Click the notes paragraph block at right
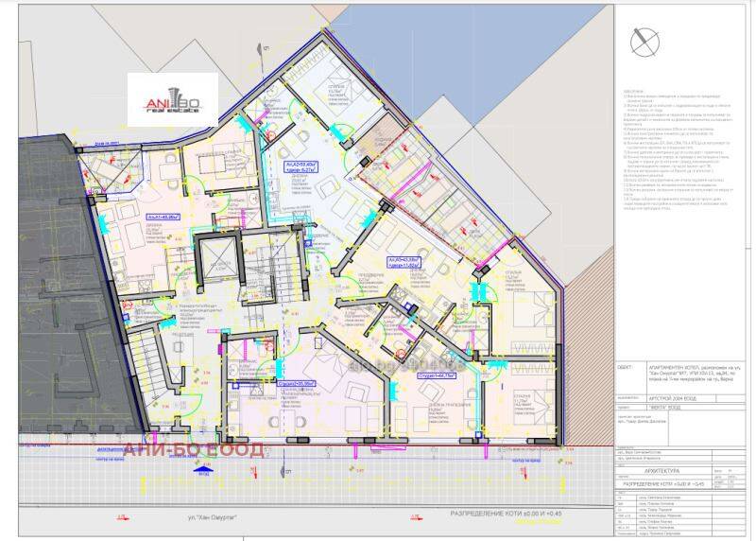The width and height of the screenshot is (756, 541). click(x=678, y=149)
